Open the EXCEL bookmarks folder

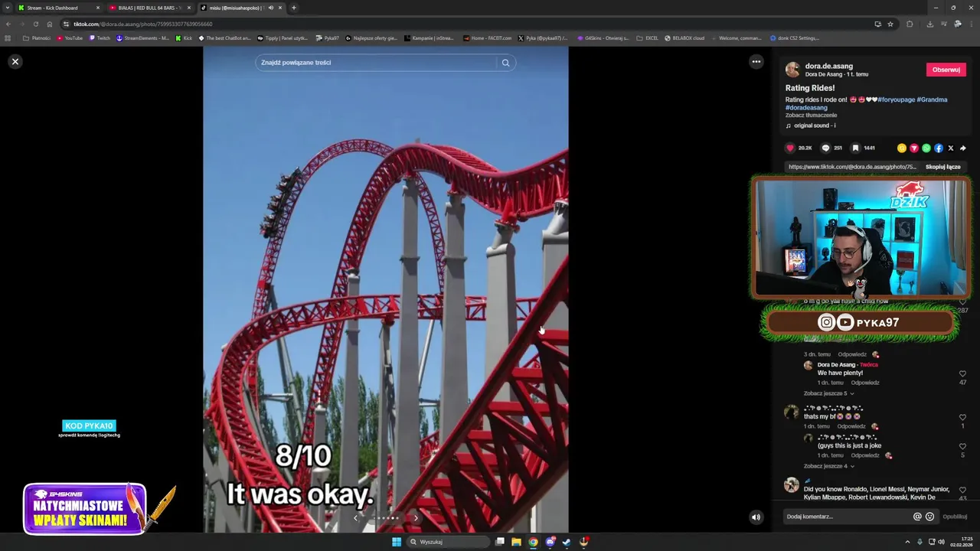tap(647, 37)
